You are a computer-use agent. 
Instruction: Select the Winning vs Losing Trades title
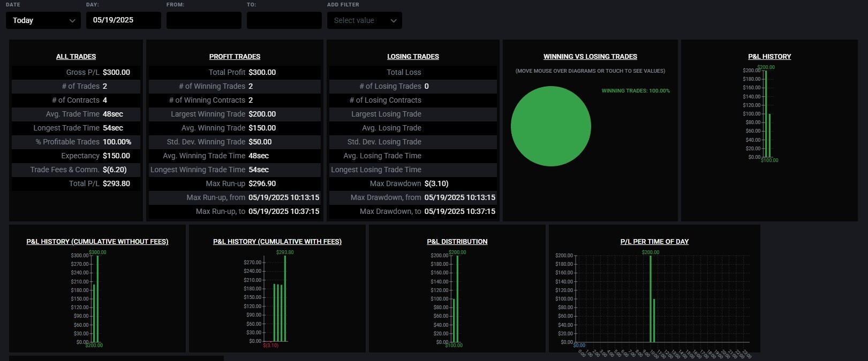(590, 57)
